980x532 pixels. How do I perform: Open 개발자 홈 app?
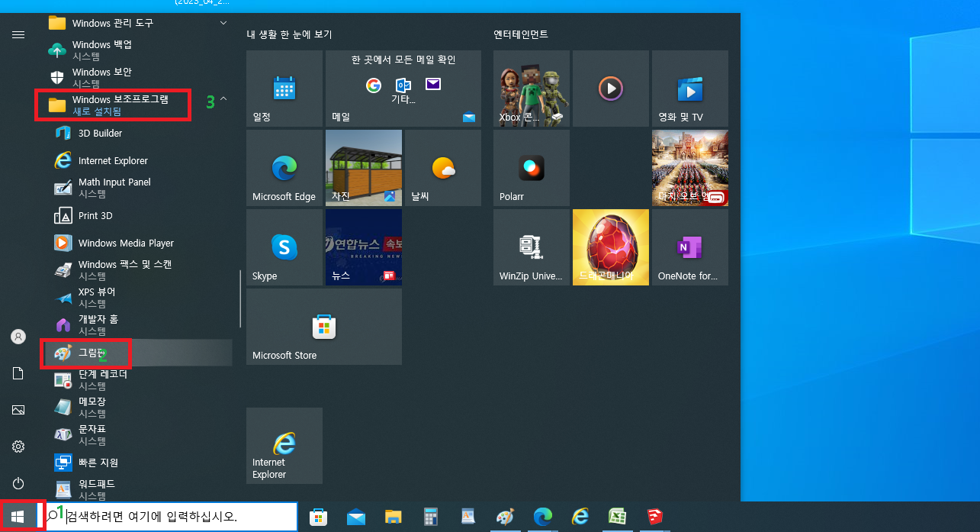(x=137, y=325)
